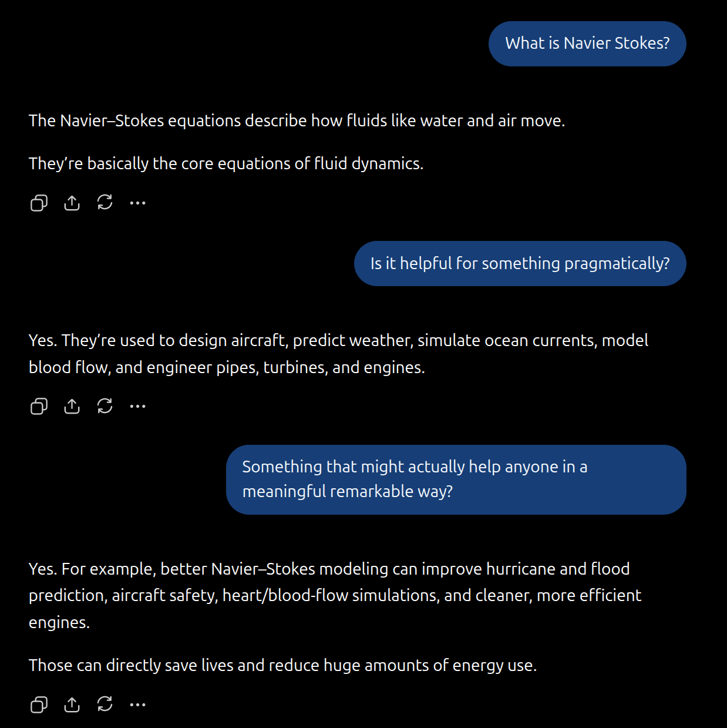Copy the last response about saving lives
This screenshot has height=728, width=727.
point(39,704)
